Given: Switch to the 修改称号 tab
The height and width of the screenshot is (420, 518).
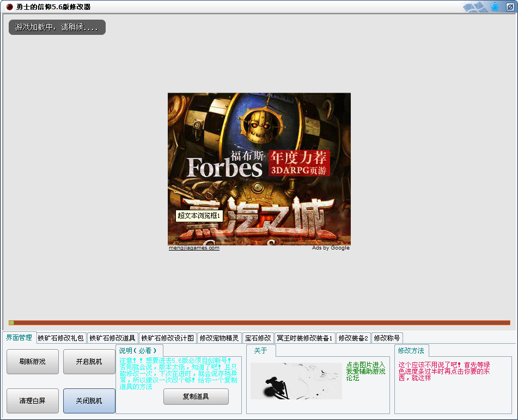Looking at the screenshot, I should [387, 338].
